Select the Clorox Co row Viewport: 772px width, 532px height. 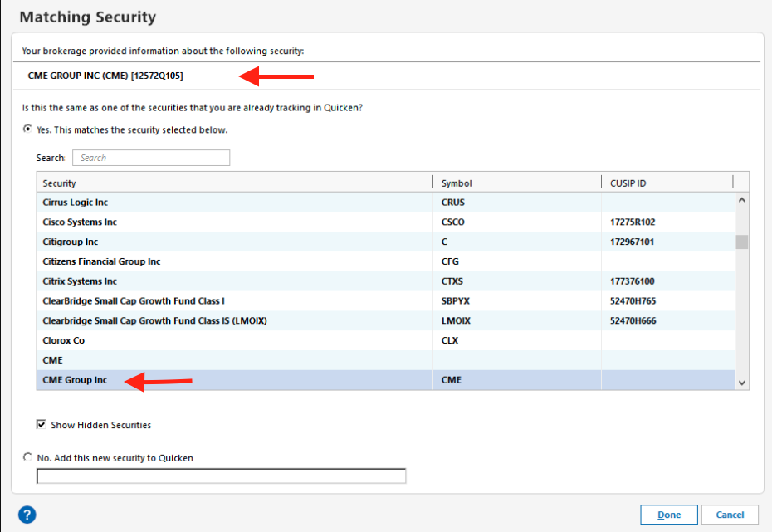[x=386, y=340]
